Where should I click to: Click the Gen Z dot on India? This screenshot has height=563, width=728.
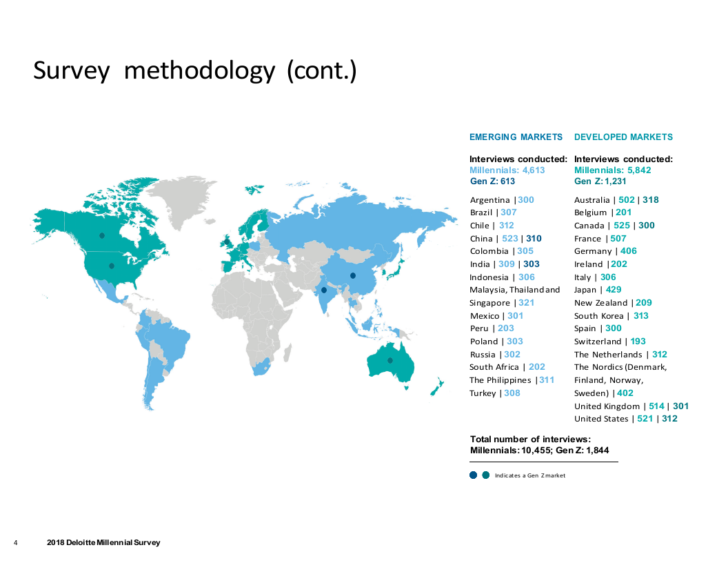pyautogui.click(x=323, y=290)
